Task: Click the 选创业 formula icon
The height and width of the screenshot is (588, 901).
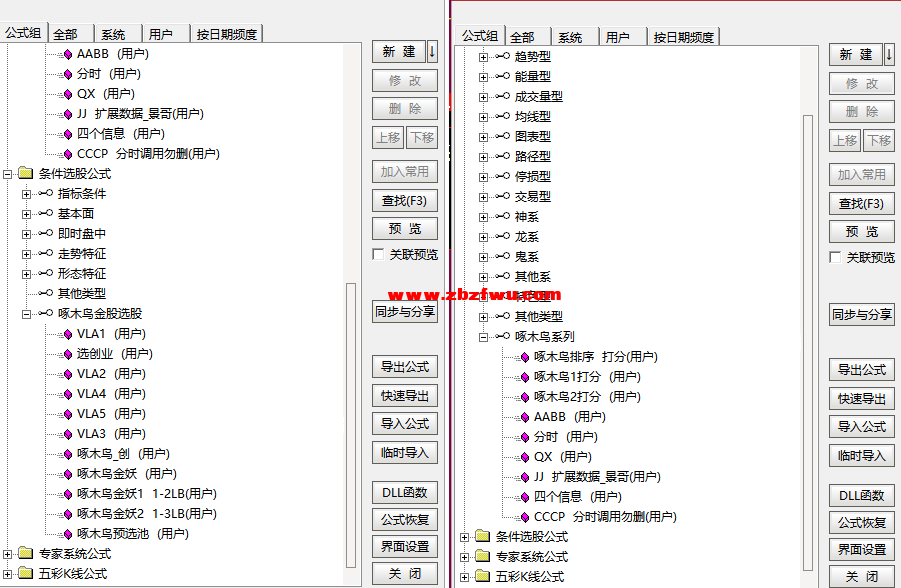Action: tap(68, 355)
